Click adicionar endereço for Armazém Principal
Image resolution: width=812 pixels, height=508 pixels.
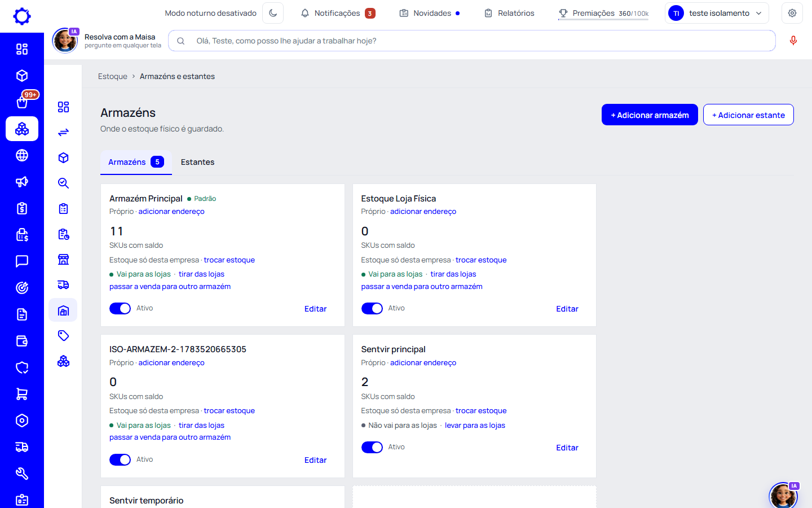[171, 212]
